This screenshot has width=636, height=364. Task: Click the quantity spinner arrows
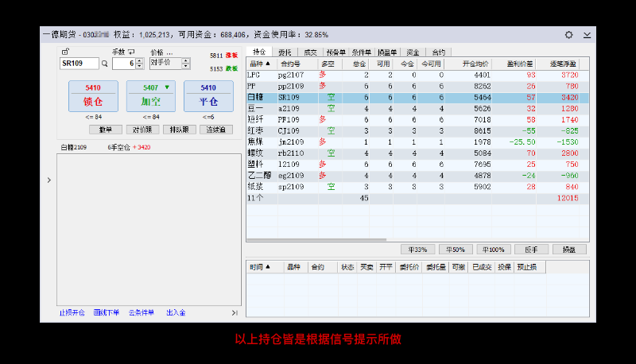(140, 64)
